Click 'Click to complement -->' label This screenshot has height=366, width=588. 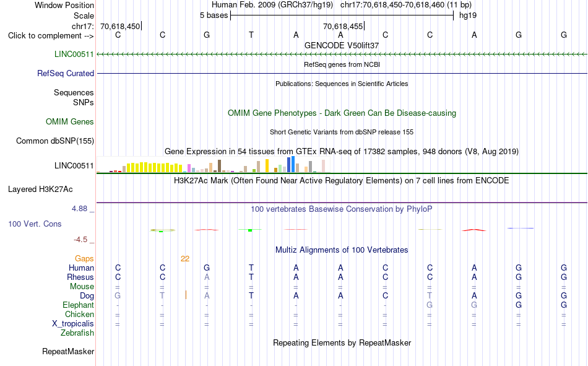pyautogui.click(x=51, y=36)
